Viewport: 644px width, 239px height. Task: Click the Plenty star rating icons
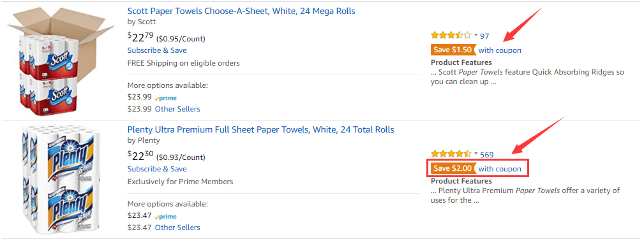(x=451, y=154)
